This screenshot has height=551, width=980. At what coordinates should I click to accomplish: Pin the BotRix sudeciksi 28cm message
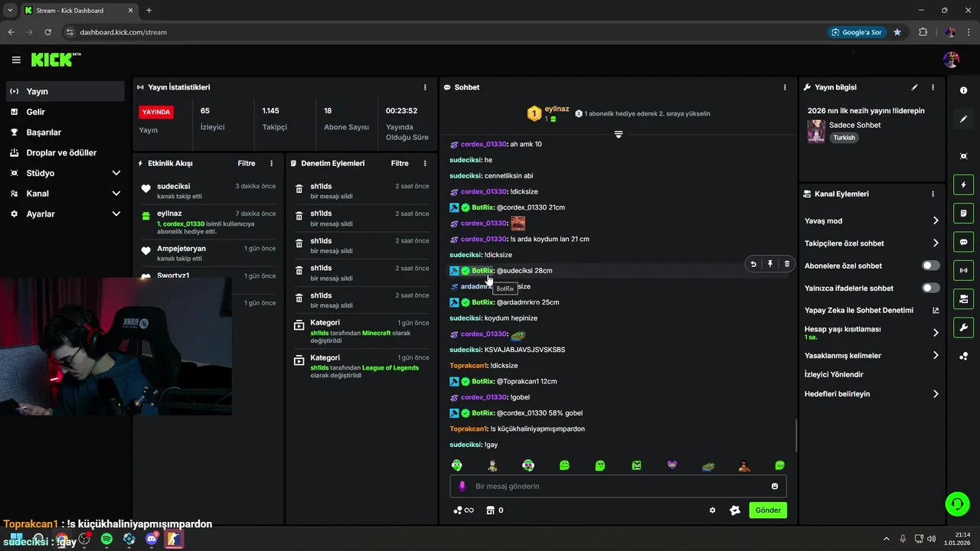click(x=770, y=264)
